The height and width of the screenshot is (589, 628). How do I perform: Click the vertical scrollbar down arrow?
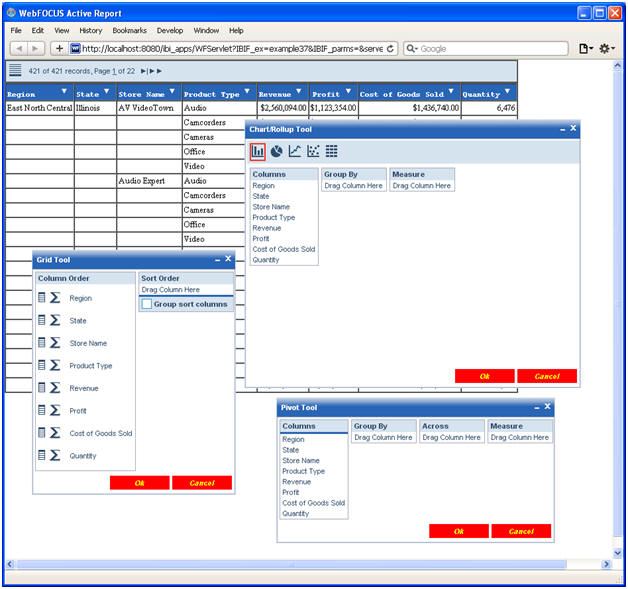[617, 553]
